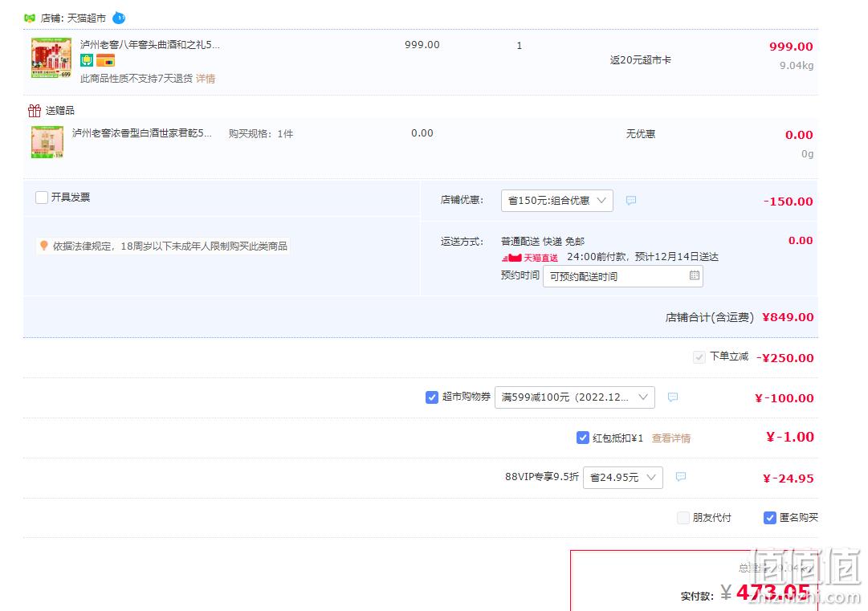This screenshot has width=868, height=611.
Task: Click the 购买规格: 1件 text
Action: (261, 134)
